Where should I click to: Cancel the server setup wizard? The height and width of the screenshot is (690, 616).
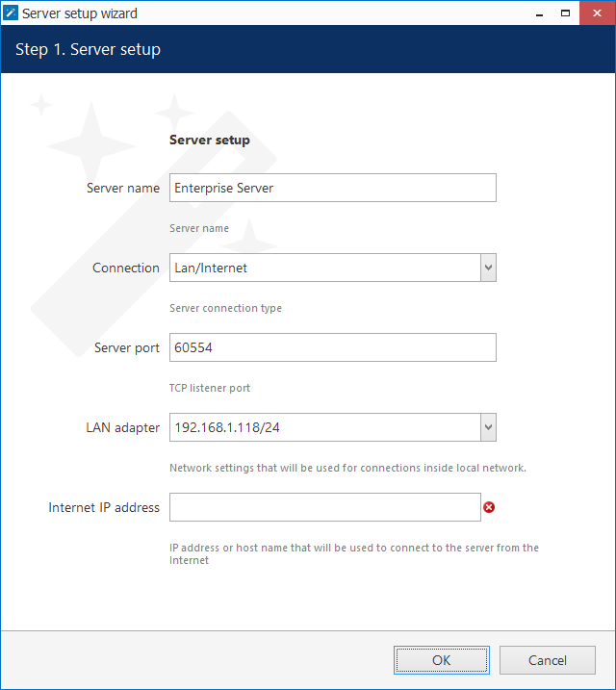pos(548,660)
